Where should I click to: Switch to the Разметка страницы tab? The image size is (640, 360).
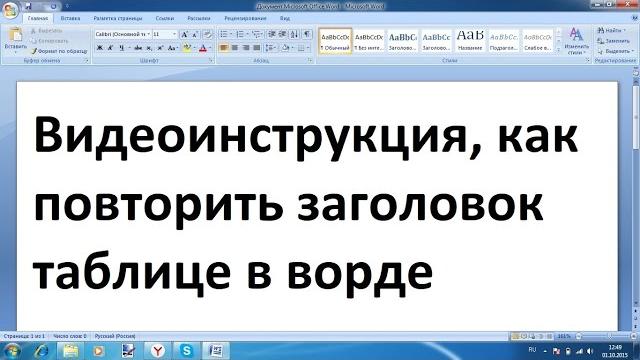click(118, 18)
